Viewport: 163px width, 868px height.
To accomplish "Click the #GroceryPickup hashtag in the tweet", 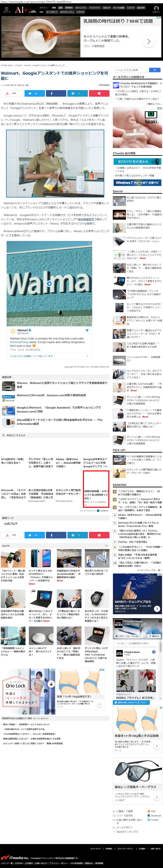I will tap(19, 342).
